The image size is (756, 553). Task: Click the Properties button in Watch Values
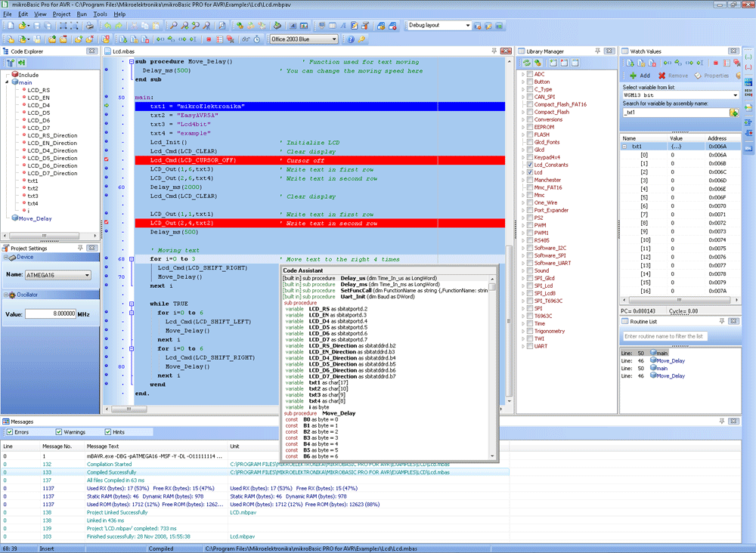point(711,76)
